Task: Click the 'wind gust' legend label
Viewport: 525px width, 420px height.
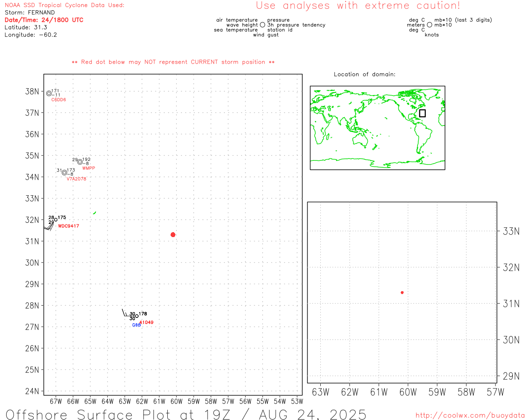Action: pyautogui.click(x=266, y=35)
